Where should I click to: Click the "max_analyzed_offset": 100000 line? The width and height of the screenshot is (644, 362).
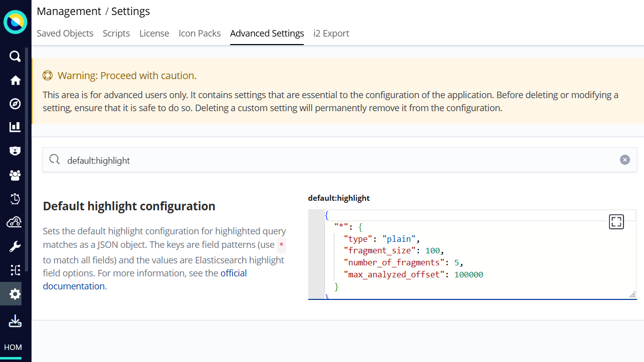pos(413,274)
